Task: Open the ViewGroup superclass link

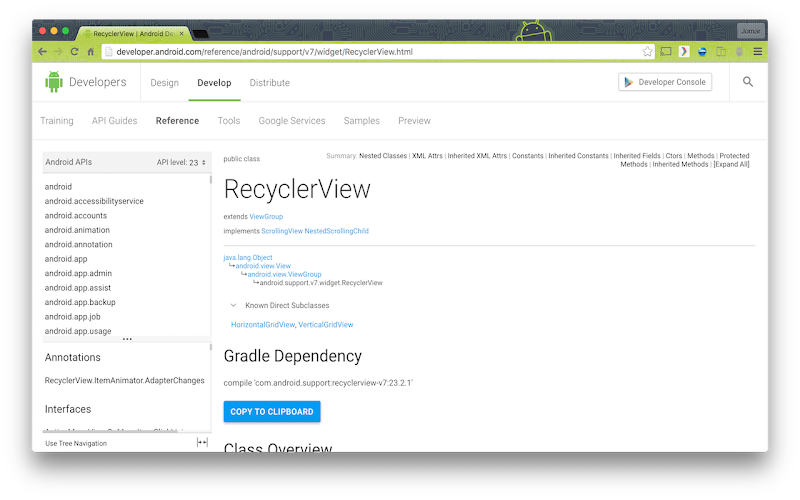Action: [266, 217]
